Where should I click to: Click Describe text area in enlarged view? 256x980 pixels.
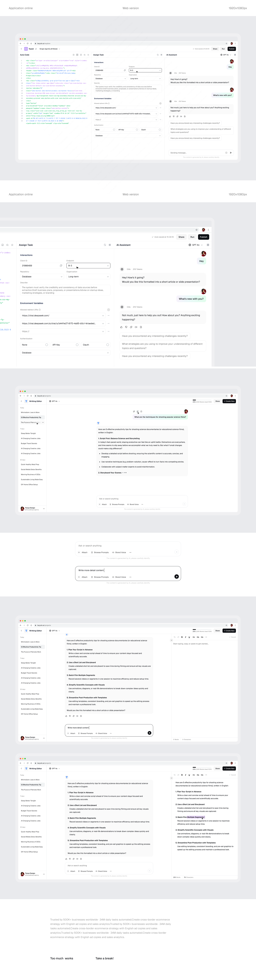click(65, 290)
